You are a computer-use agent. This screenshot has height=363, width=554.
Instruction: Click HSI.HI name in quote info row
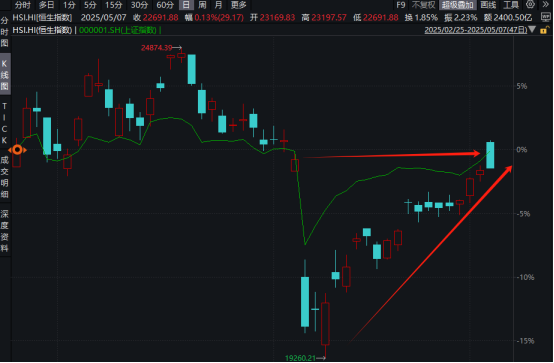pos(42,17)
